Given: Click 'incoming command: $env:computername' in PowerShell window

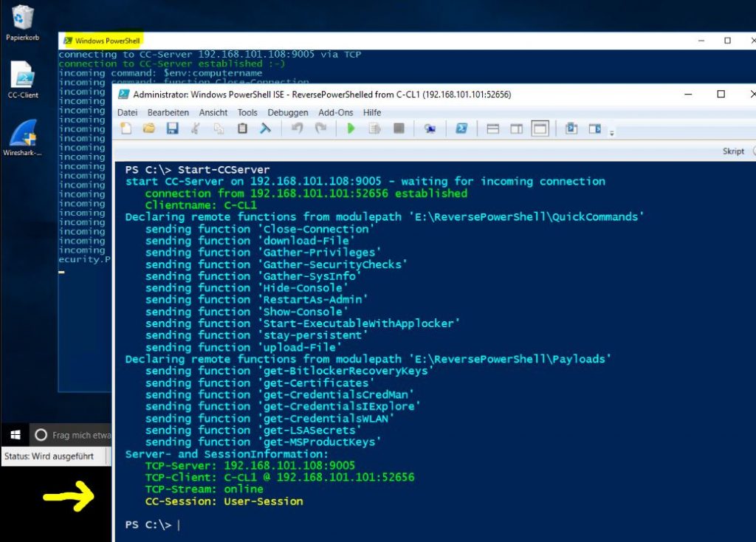Looking at the screenshot, I should point(160,73).
